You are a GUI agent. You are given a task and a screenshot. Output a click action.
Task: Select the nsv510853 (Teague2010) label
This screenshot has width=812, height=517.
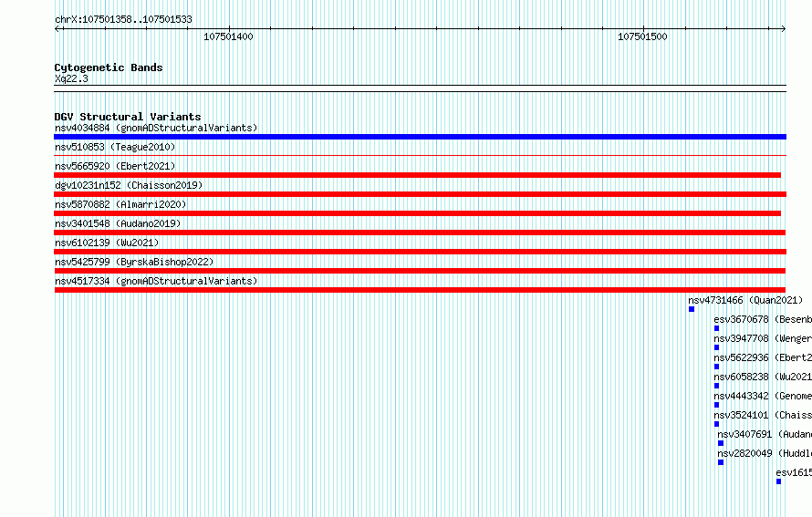(115, 147)
